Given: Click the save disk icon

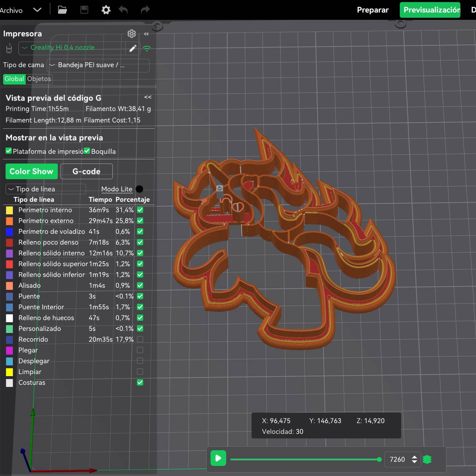Looking at the screenshot, I should [84, 10].
